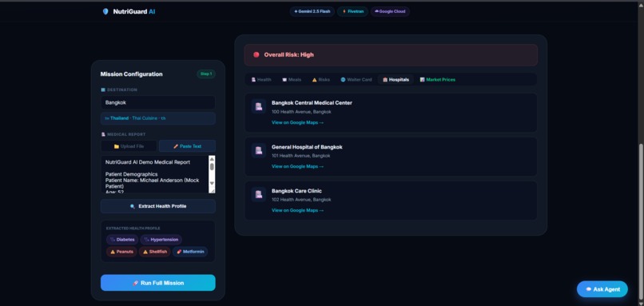The image size is (644, 306).
Task: Click the Gemini 2.5 Flash badge
Action: [x=312, y=11]
